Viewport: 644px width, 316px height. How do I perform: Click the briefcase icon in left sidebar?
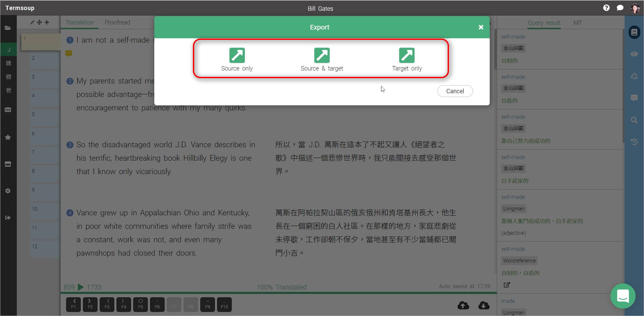point(8,110)
